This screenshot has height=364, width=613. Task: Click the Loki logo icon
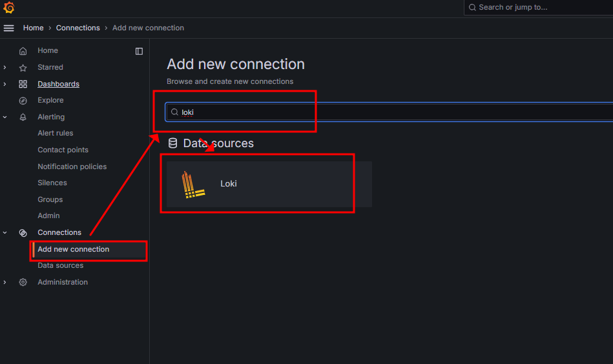pos(192,185)
